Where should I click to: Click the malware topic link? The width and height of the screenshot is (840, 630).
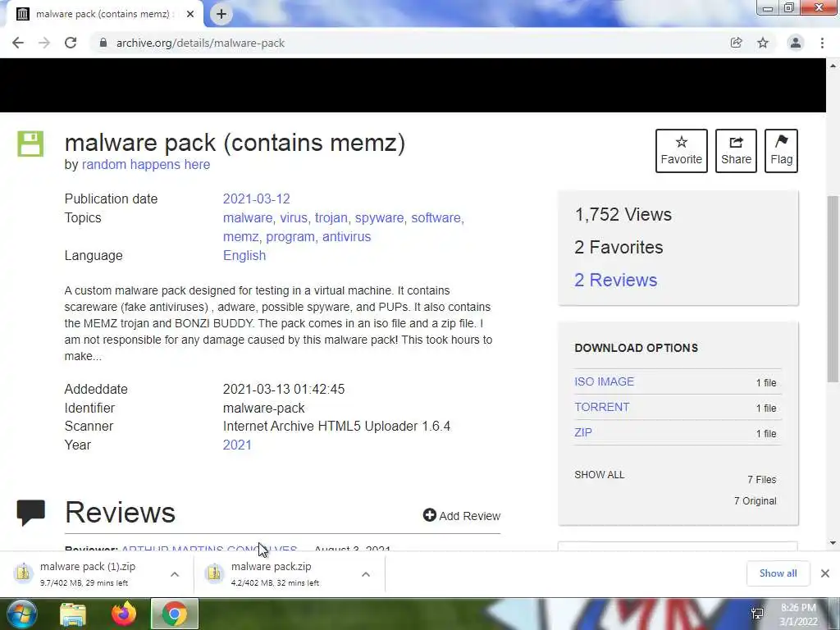(248, 218)
